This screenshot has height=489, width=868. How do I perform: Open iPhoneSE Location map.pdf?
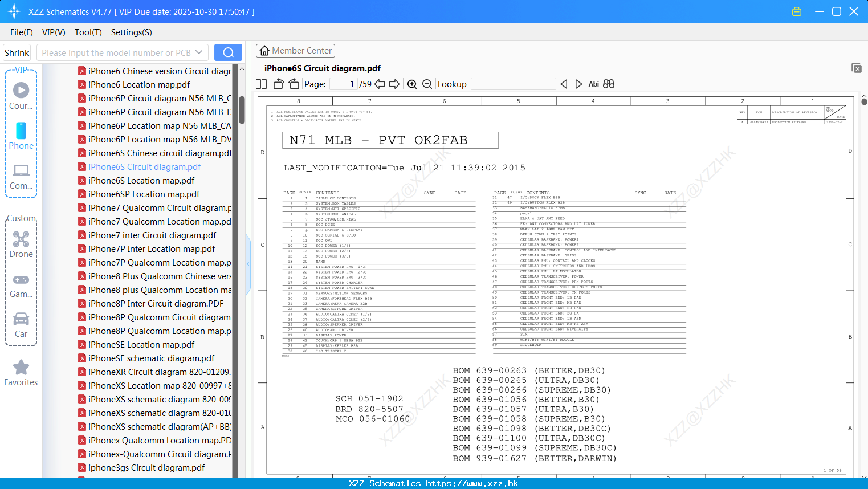pyautogui.click(x=136, y=345)
